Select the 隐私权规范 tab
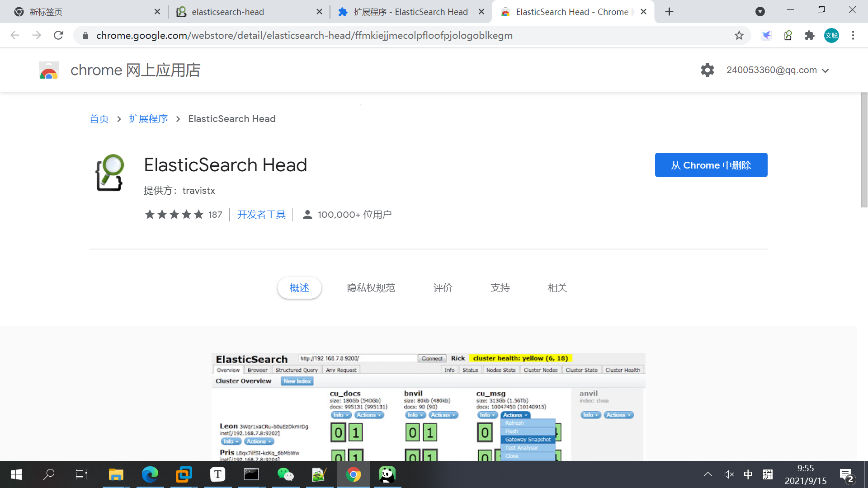The width and height of the screenshot is (868, 488). coord(371,288)
